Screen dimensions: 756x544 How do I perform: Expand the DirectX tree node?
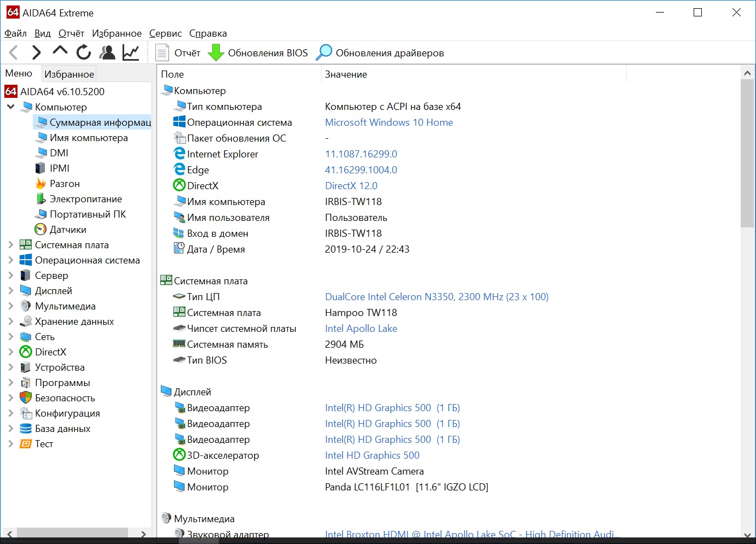[10, 352]
